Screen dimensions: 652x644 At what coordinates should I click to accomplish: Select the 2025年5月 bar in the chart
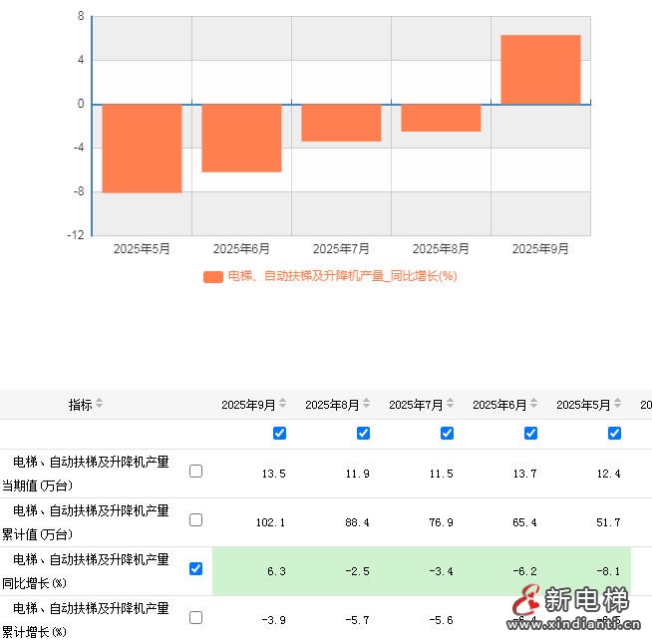pos(142,148)
